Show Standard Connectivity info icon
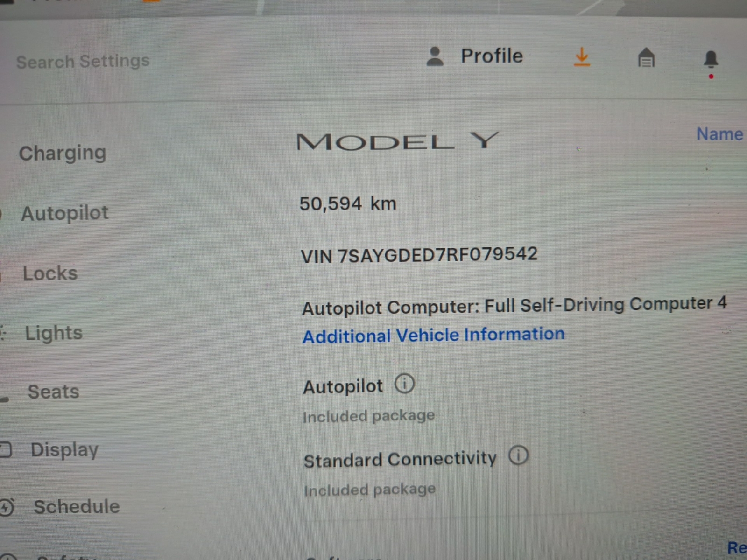747x560 pixels. click(x=518, y=455)
